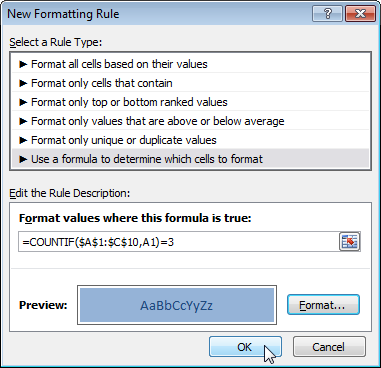Select Format only cells that contain
This screenshot has height=368, width=381.
(191, 83)
